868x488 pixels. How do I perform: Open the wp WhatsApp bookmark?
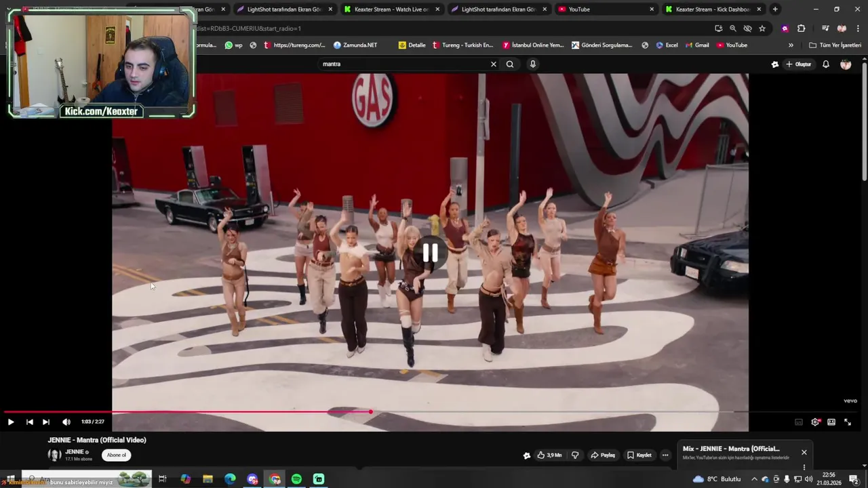(234, 45)
